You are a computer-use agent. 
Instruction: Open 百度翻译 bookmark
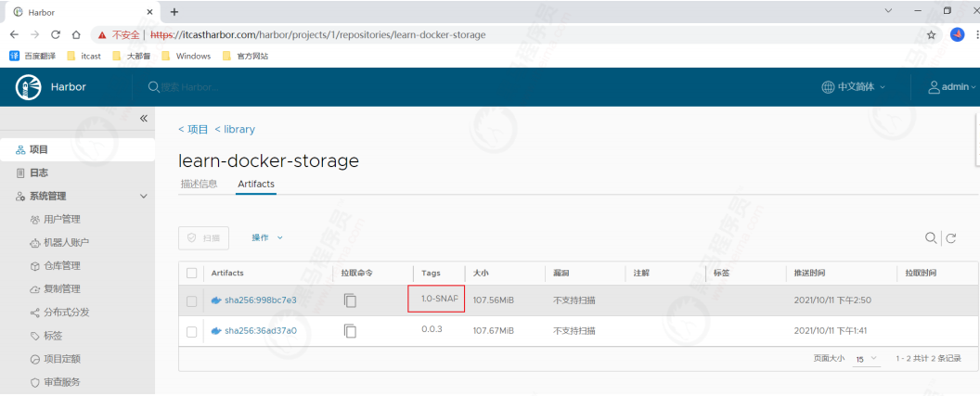pyautogui.click(x=32, y=57)
